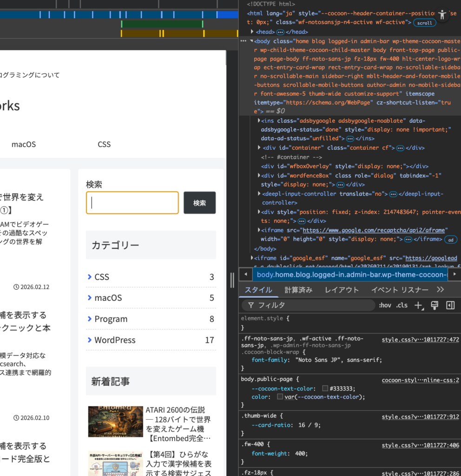Expand the div#container element node
The width and height of the screenshot is (461, 476).
[259, 148]
